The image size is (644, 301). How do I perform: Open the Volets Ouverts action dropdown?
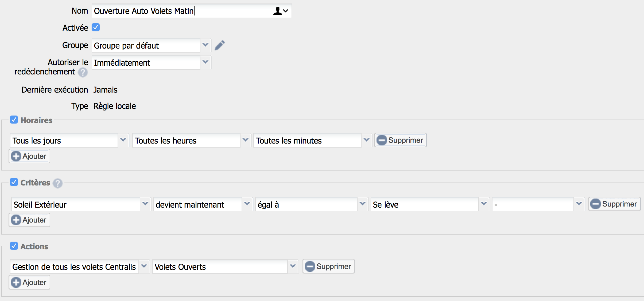[x=293, y=266]
